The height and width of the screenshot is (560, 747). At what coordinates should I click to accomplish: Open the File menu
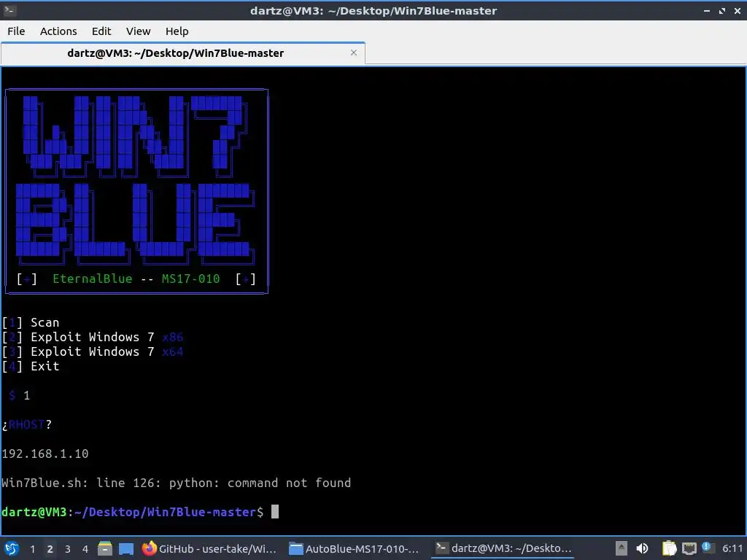tap(16, 31)
